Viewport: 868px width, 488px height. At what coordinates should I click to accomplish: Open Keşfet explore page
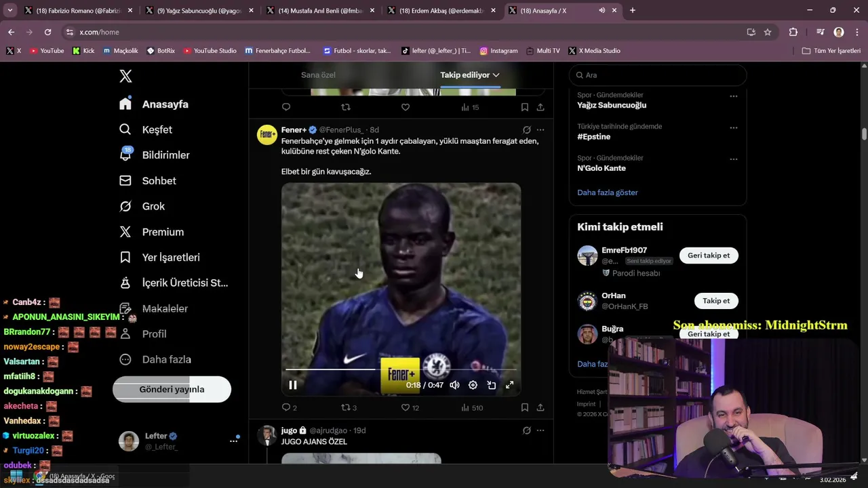pyautogui.click(x=146, y=129)
